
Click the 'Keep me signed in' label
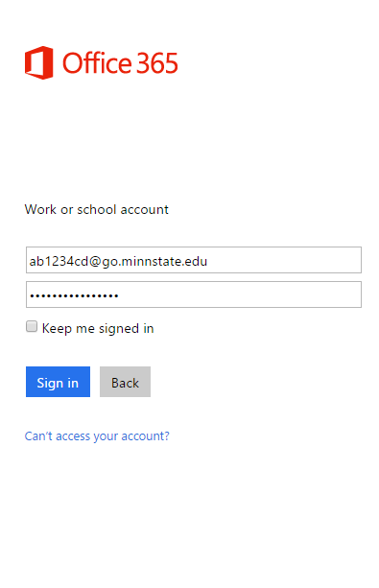pyautogui.click(x=98, y=328)
